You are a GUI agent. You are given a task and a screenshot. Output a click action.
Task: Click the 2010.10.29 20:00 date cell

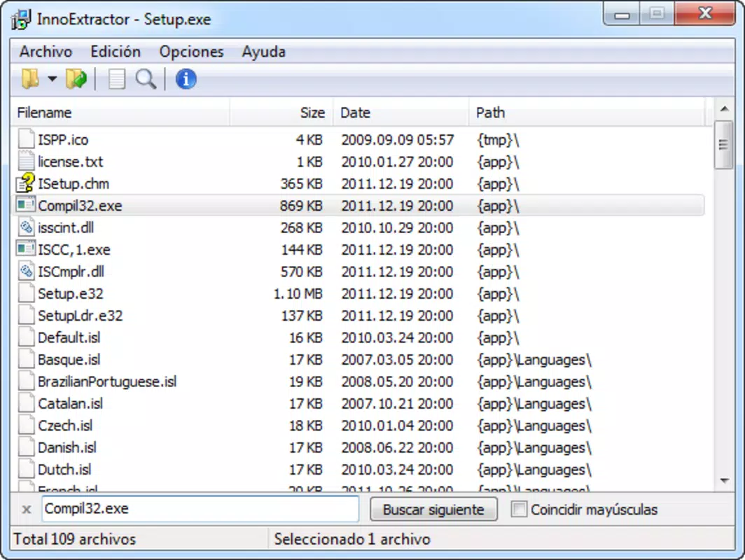397,227
